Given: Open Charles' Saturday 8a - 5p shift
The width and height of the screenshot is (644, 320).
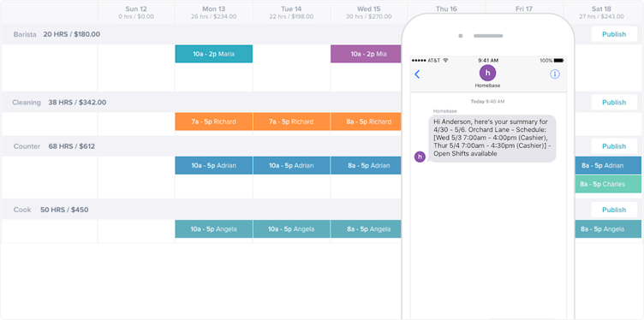Looking at the screenshot, I should (608, 184).
